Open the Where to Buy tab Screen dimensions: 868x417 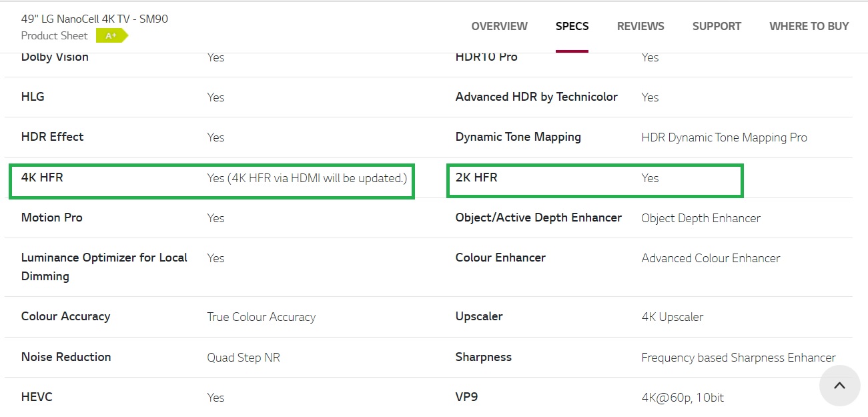point(809,27)
